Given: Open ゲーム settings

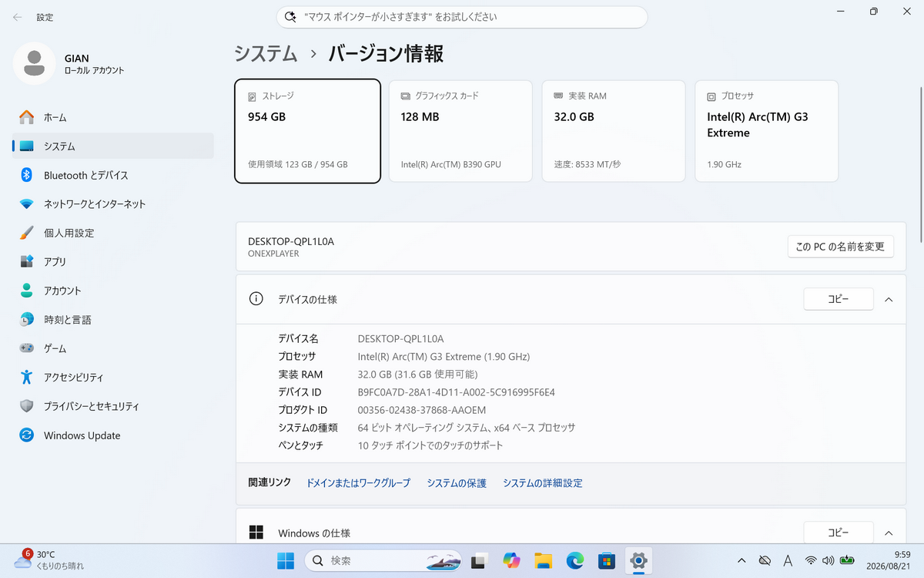Looking at the screenshot, I should 113,348.
